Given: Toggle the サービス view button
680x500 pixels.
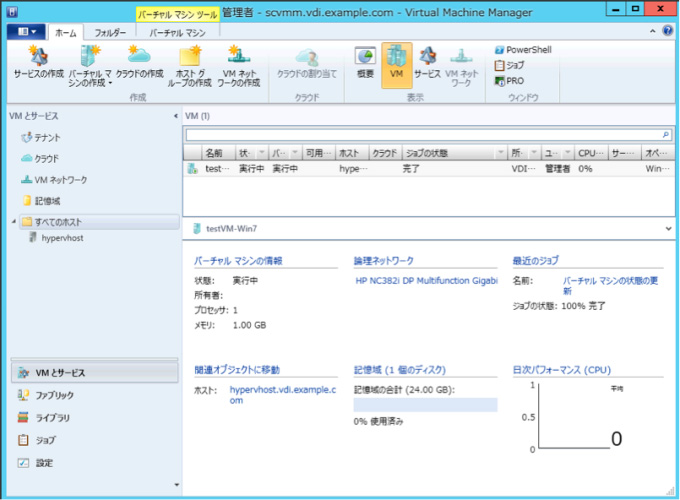Looking at the screenshot, I should pos(427,63).
